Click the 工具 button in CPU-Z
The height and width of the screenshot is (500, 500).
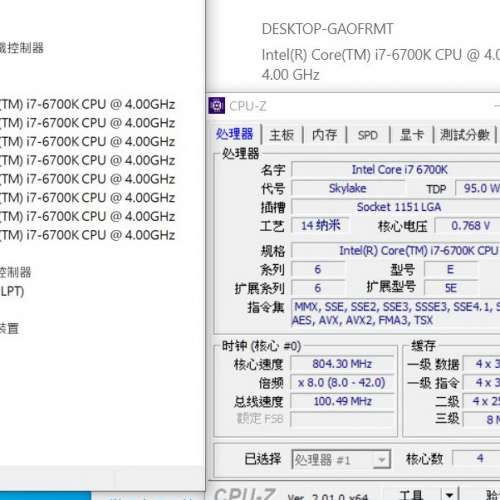point(412,494)
